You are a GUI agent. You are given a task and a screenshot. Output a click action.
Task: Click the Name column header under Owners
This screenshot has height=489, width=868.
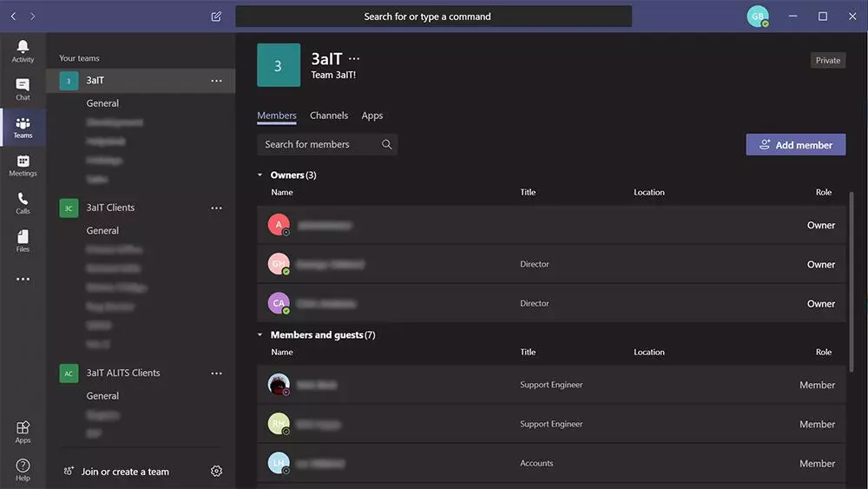coord(282,192)
